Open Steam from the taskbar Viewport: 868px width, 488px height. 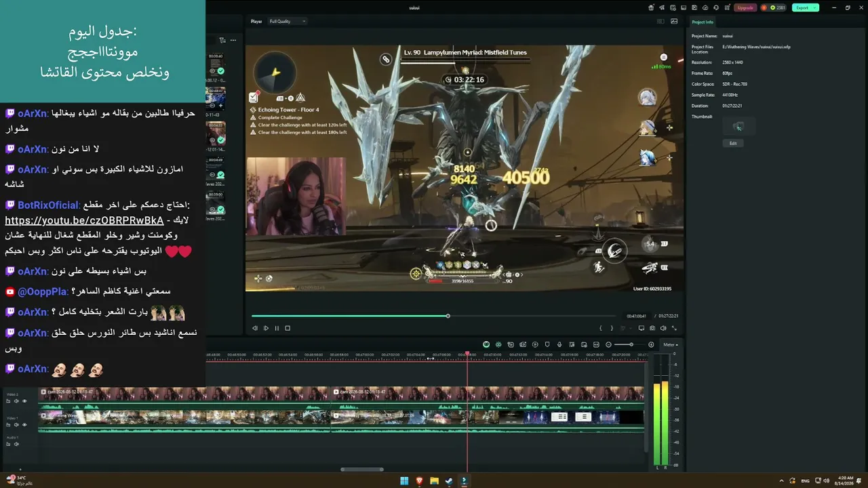coord(449,481)
